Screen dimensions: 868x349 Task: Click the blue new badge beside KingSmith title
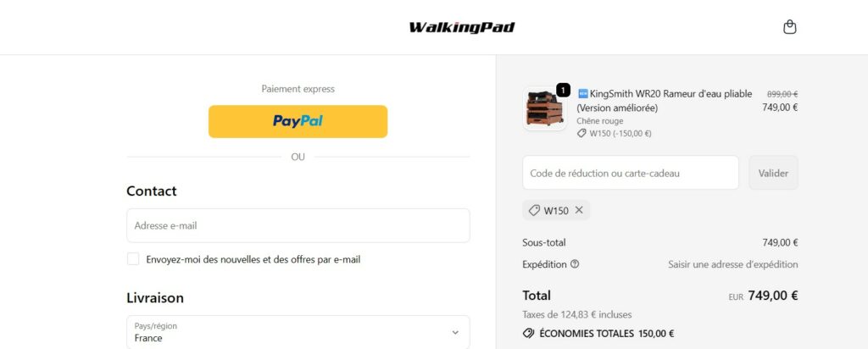tap(582, 93)
